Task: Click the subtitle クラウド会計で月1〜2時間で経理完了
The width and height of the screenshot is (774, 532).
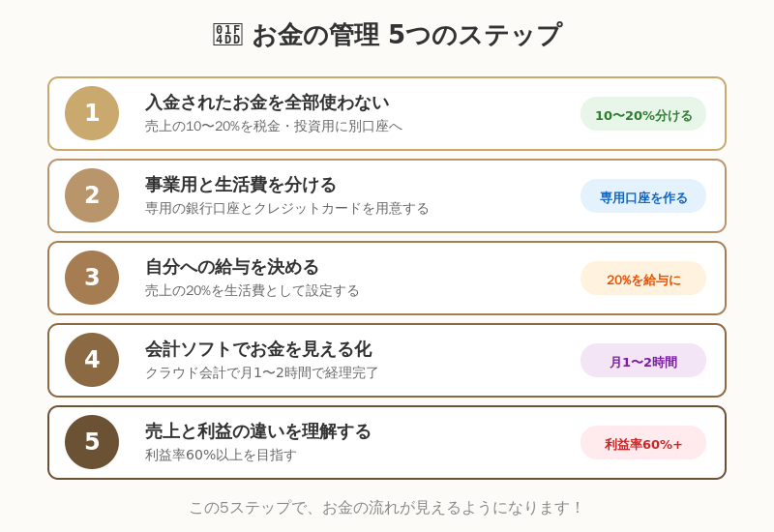Action: 262,373
